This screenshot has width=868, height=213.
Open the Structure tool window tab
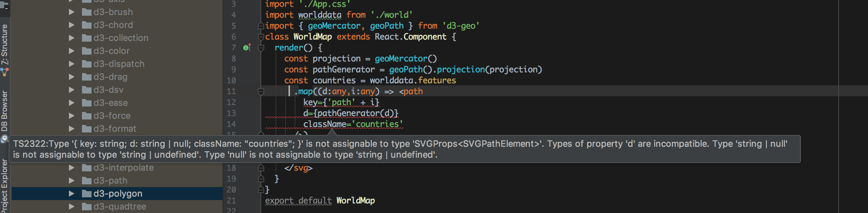coord(4,44)
